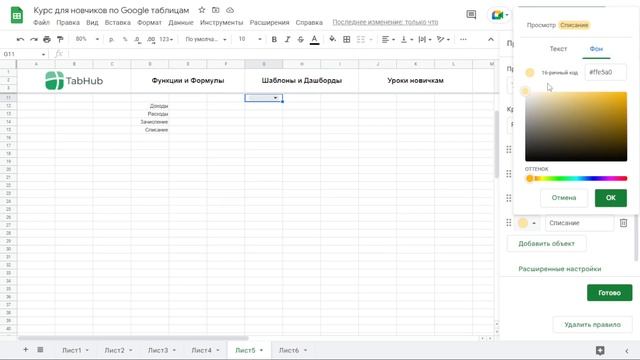Switch to the Лист1 sheet tab

76,350
